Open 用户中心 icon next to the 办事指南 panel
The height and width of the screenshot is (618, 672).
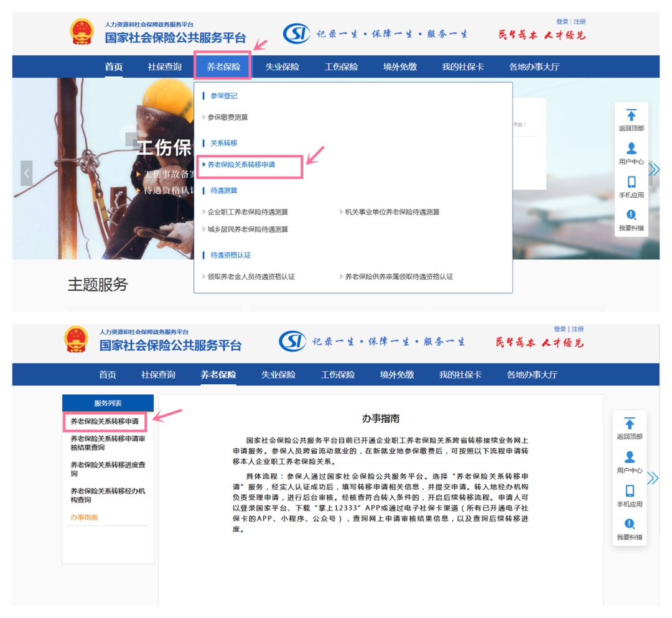(630, 458)
